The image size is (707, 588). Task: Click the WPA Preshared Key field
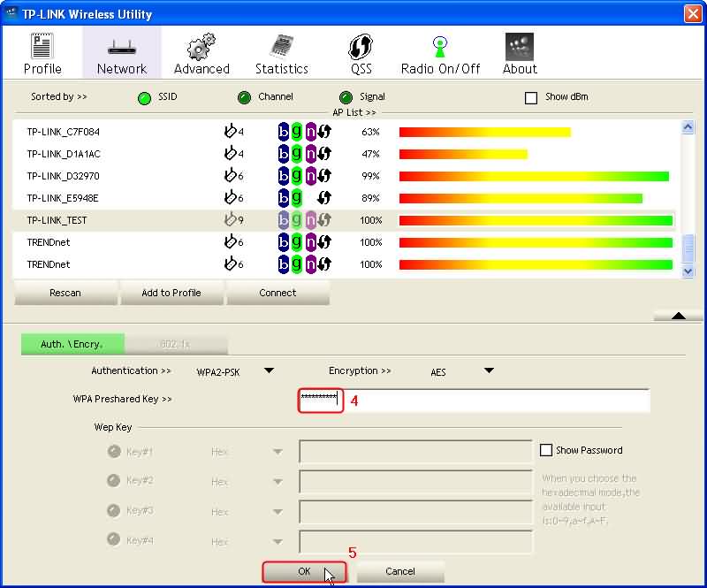(474, 401)
